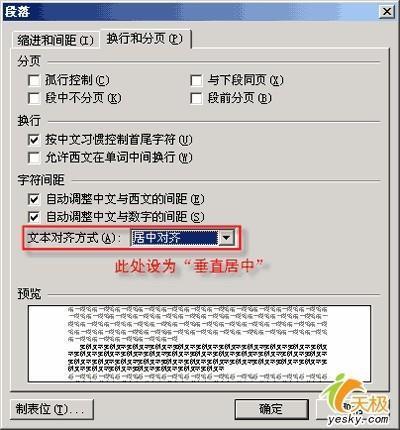Uncheck 自动调整中文与数字的间距

coord(34,217)
